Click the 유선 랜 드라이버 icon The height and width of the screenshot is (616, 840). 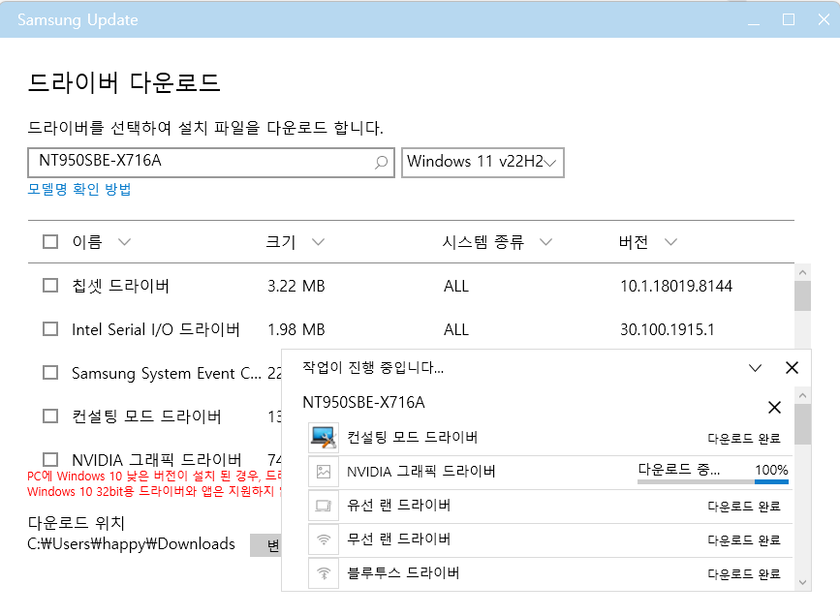coord(324,506)
